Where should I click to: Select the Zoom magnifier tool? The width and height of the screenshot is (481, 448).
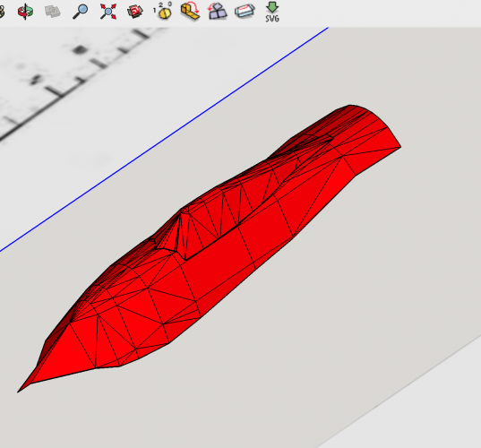pos(80,12)
